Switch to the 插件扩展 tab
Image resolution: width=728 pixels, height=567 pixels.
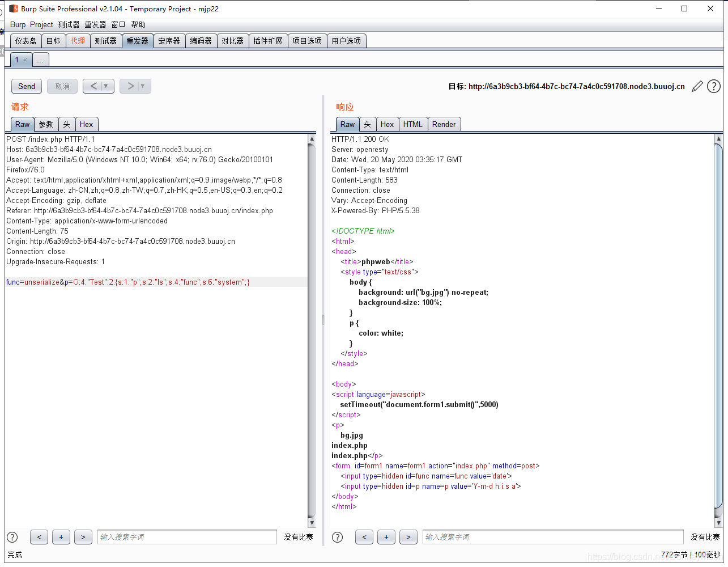(x=268, y=41)
